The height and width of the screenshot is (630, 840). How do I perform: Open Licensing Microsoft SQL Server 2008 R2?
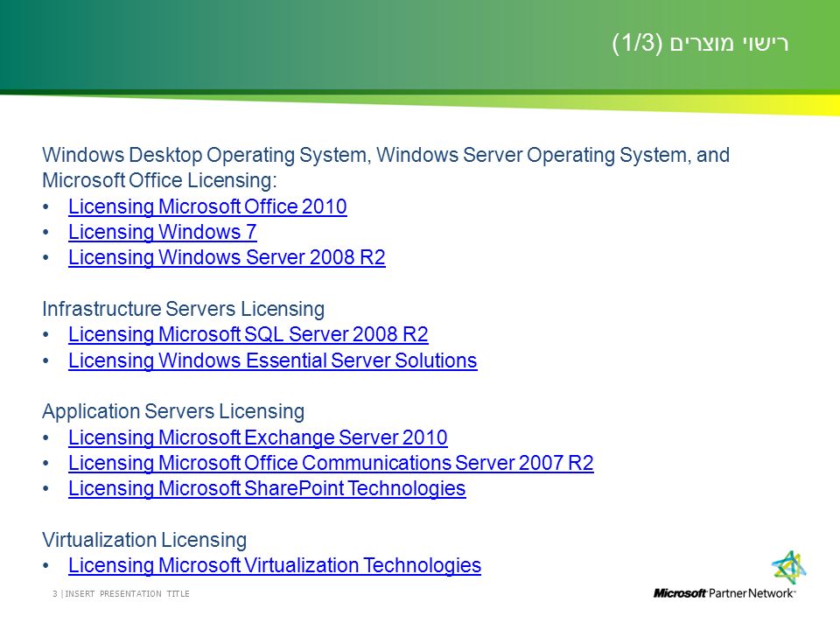click(248, 335)
